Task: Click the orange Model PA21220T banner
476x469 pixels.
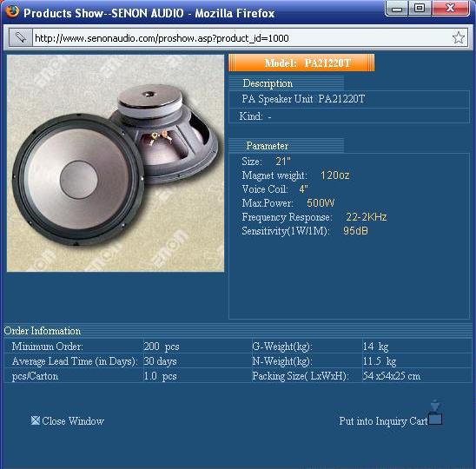Action: tap(301, 63)
